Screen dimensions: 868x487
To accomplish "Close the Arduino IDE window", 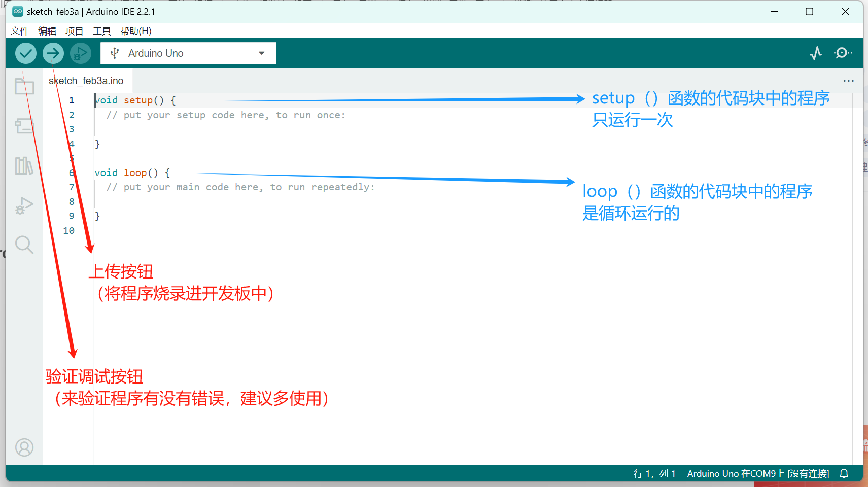I will (845, 11).
